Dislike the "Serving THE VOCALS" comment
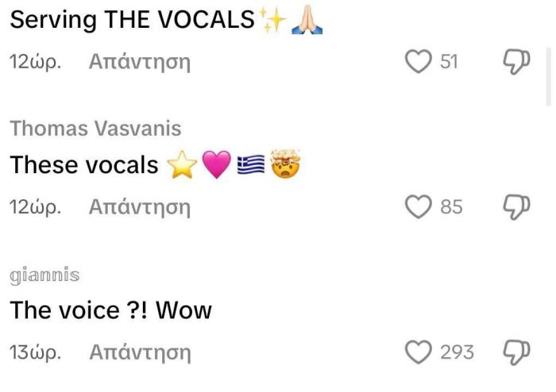The image size is (556, 392). click(516, 62)
